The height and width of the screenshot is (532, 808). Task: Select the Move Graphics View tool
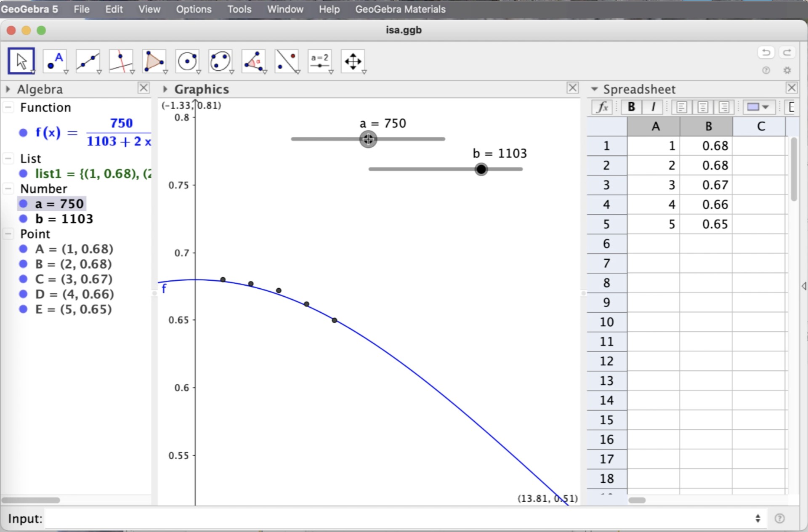tap(353, 61)
